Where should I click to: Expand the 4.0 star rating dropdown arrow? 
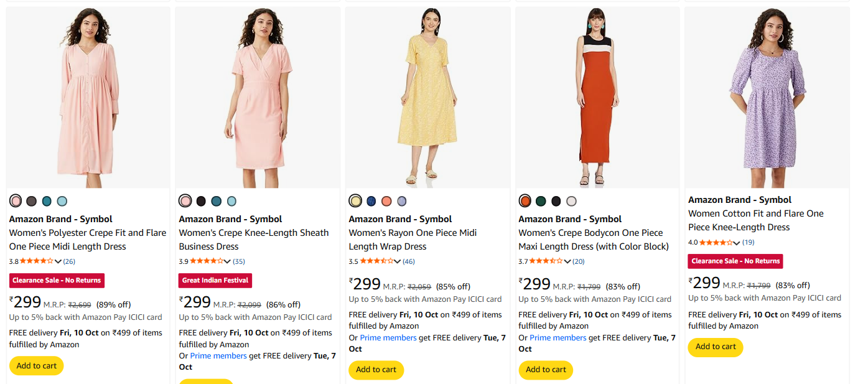pos(737,243)
